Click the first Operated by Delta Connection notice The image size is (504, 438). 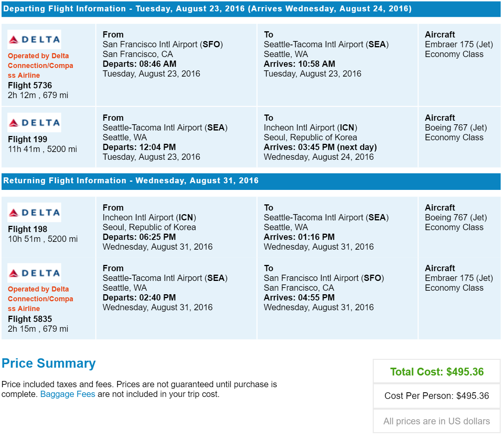[40, 66]
